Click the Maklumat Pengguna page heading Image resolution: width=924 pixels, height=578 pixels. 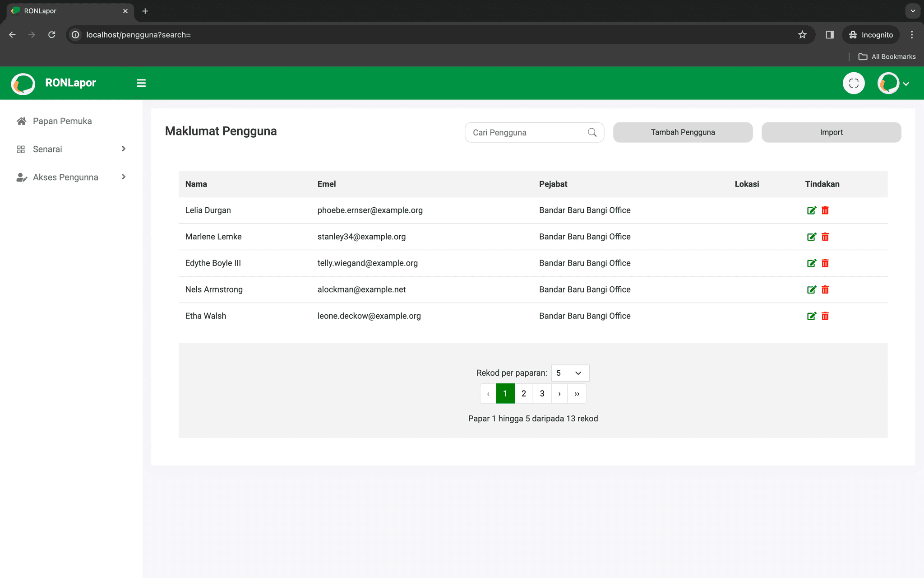click(221, 131)
